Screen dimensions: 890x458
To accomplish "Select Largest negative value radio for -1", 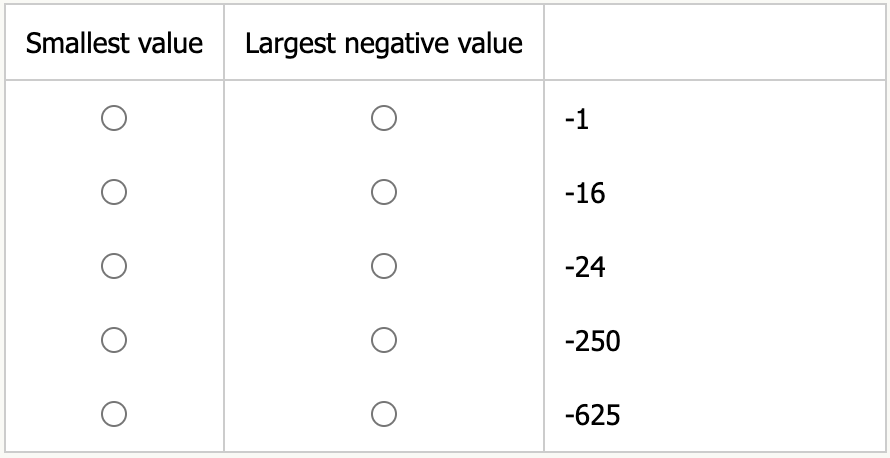I will point(384,118).
